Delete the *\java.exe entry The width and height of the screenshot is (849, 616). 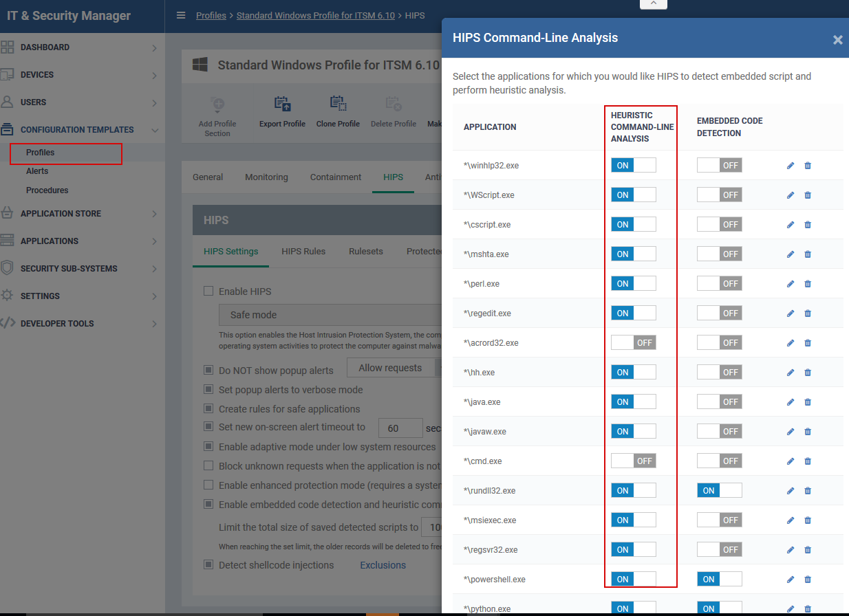[808, 402]
